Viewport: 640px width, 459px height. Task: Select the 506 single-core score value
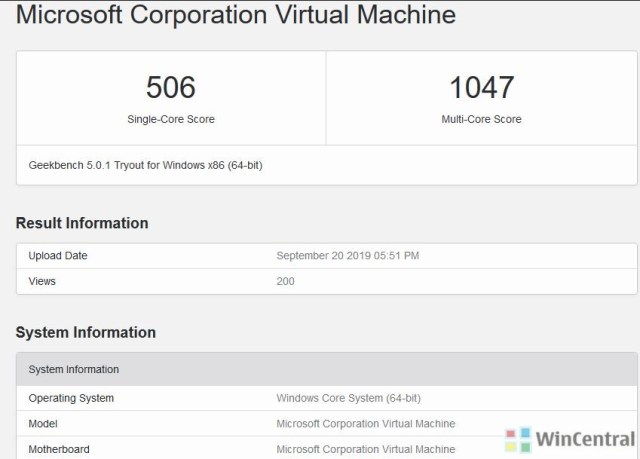coord(171,87)
